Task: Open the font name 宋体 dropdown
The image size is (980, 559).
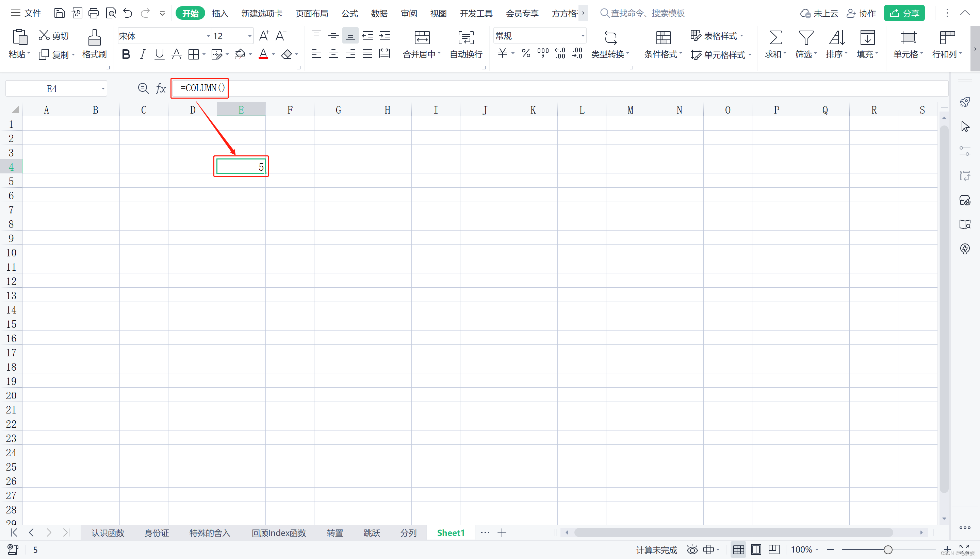Action: 208,36
